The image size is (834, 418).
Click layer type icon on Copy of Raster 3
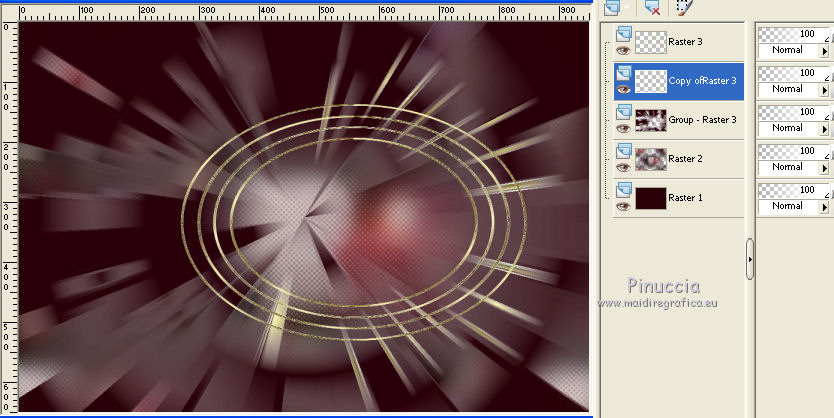coord(623,74)
